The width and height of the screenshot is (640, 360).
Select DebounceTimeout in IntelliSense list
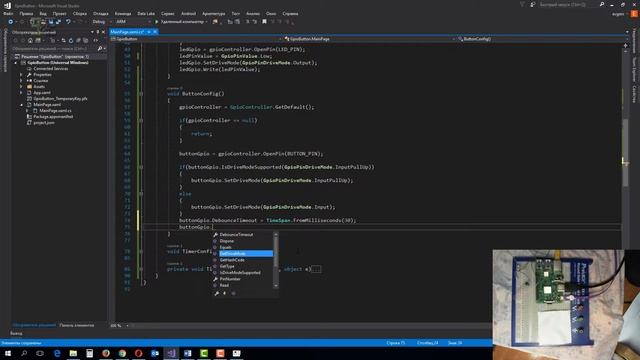click(237, 235)
